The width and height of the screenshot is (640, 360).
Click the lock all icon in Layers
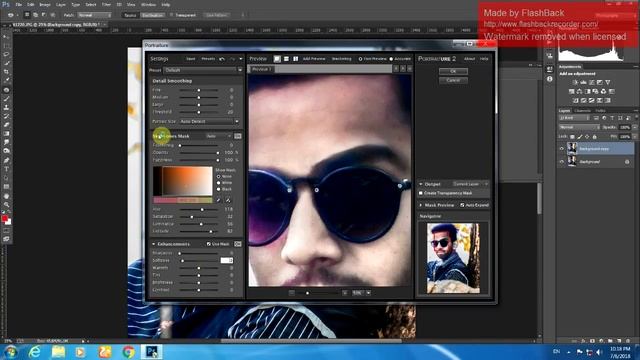595,137
